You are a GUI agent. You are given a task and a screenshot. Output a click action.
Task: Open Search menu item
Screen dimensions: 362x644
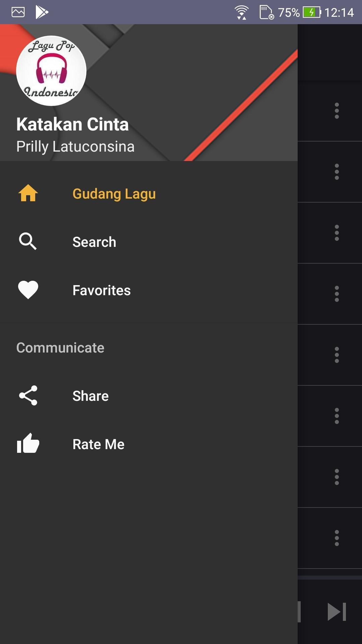click(94, 242)
